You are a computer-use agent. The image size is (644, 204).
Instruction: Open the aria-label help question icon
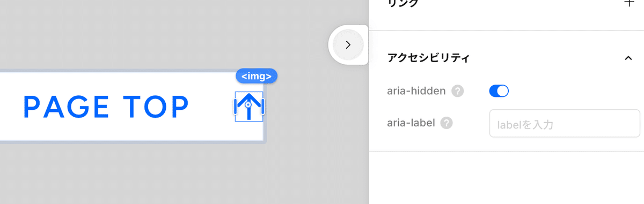447,123
